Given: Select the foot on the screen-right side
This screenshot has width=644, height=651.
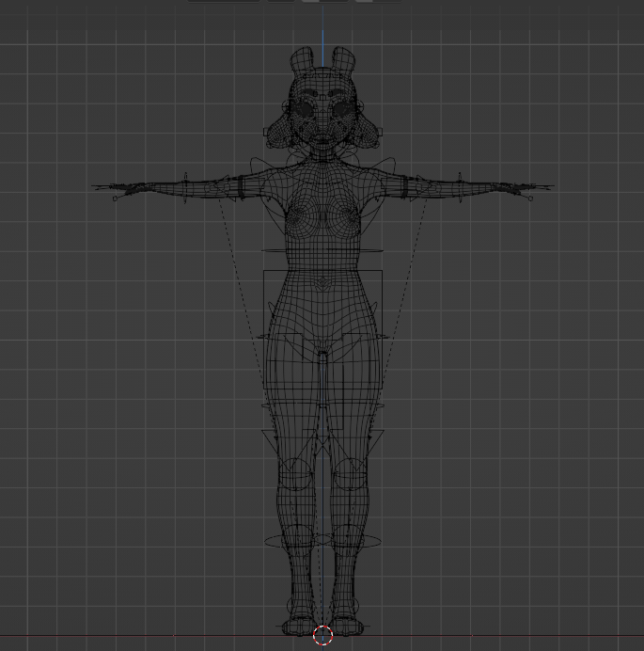Looking at the screenshot, I should (x=346, y=625).
